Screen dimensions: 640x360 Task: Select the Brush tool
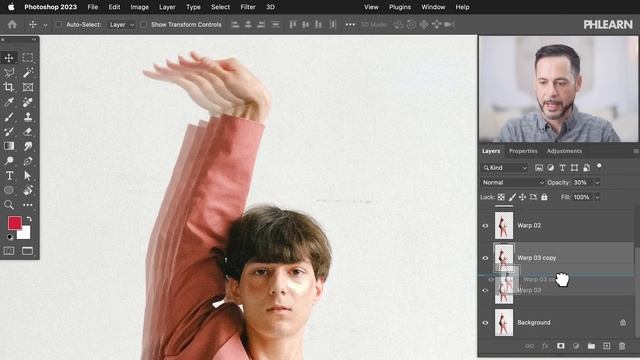(x=9, y=117)
